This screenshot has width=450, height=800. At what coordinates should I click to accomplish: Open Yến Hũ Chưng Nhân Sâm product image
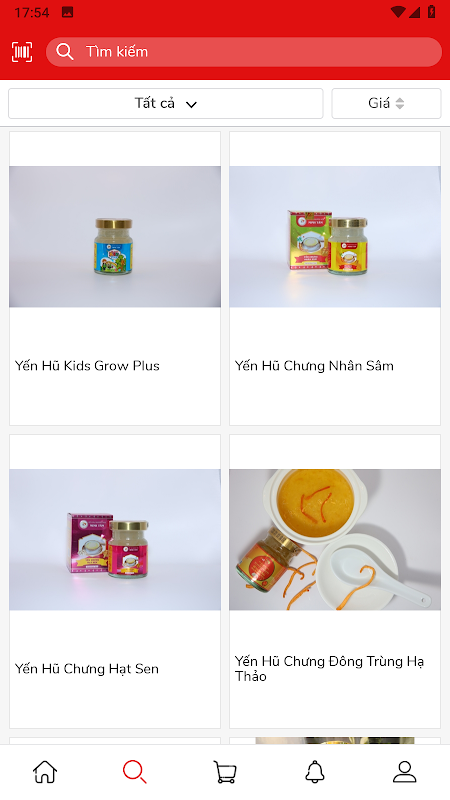[x=335, y=237]
